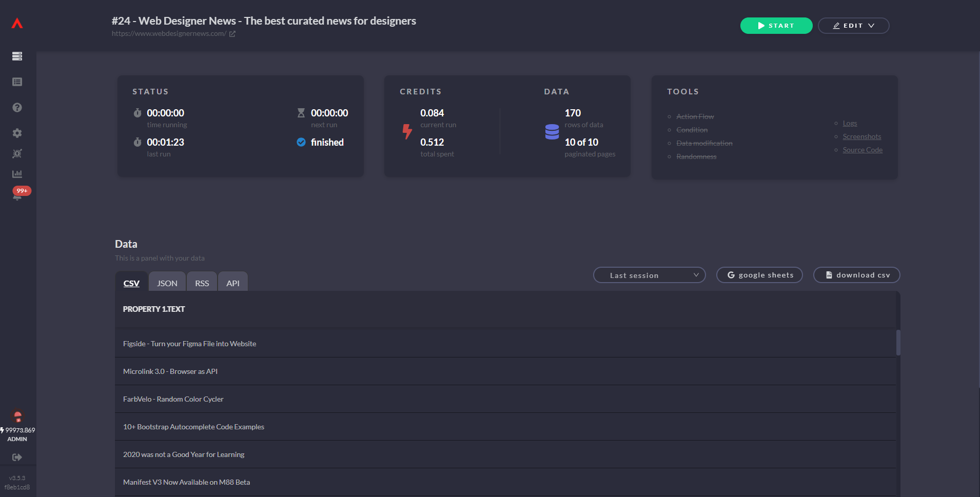This screenshot has width=980, height=497.
Task: Export data to google sheets
Action: point(760,275)
